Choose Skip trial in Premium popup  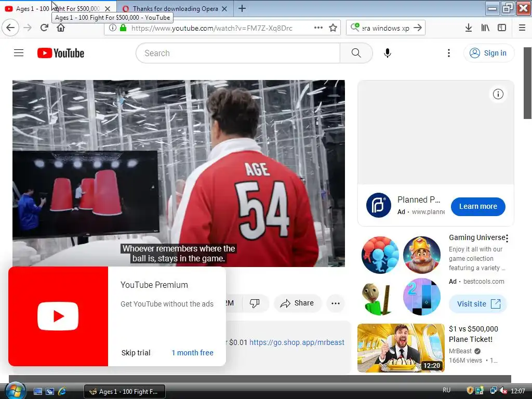136,353
